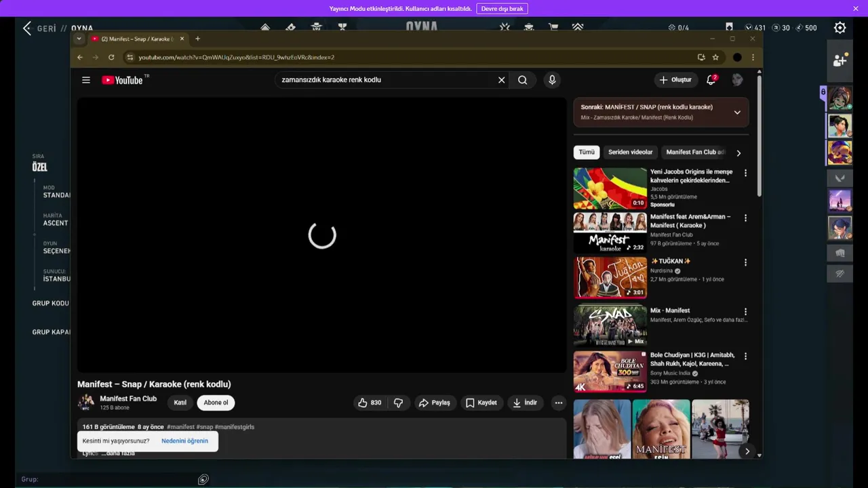868x488 pixels.
Task: Click the Chrome address bar URL
Action: (x=237, y=58)
